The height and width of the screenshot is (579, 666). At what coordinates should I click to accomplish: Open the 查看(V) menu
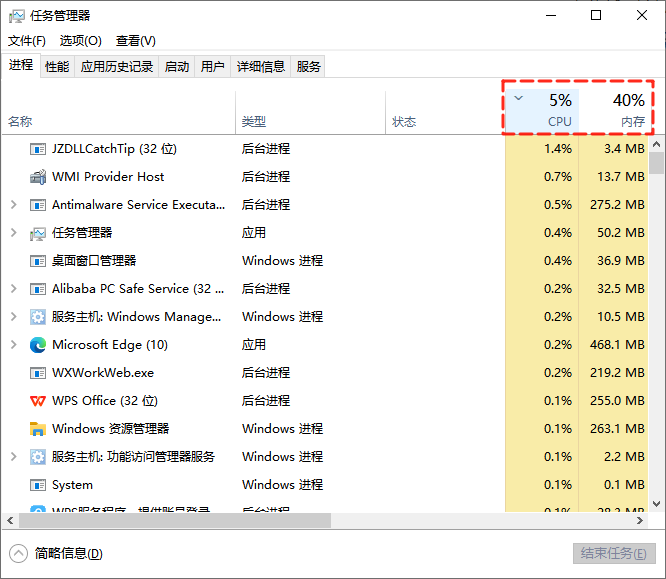pos(135,41)
